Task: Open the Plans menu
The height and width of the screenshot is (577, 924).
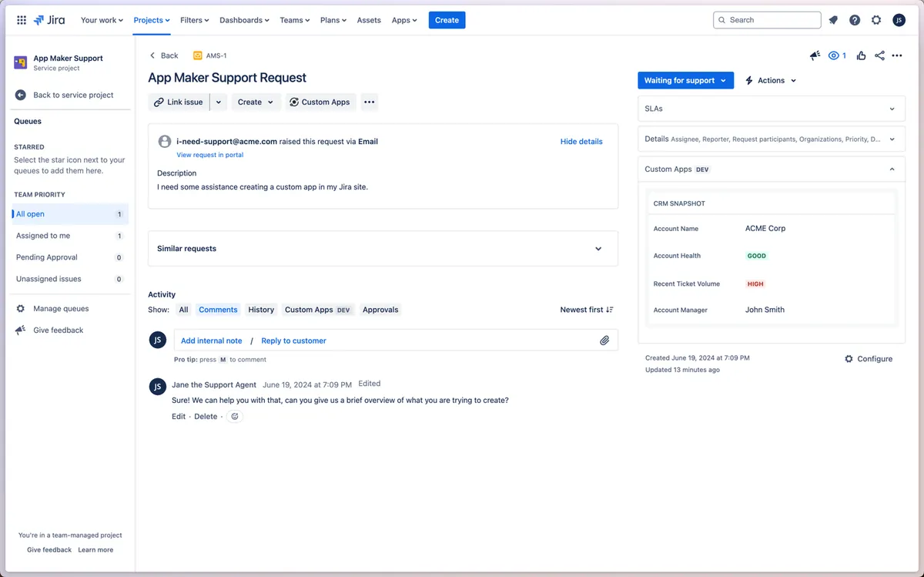Action: click(333, 20)
